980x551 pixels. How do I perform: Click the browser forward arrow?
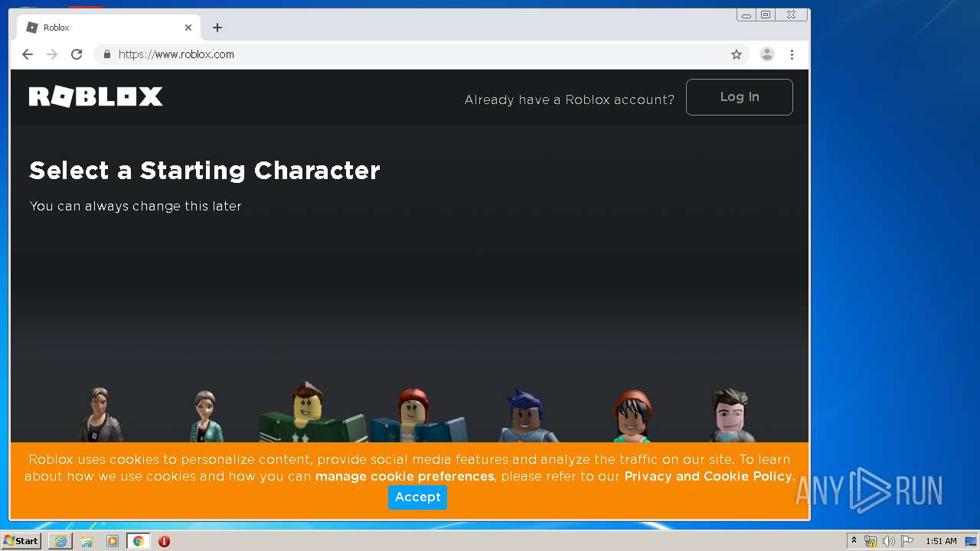(x=52, y=54)
